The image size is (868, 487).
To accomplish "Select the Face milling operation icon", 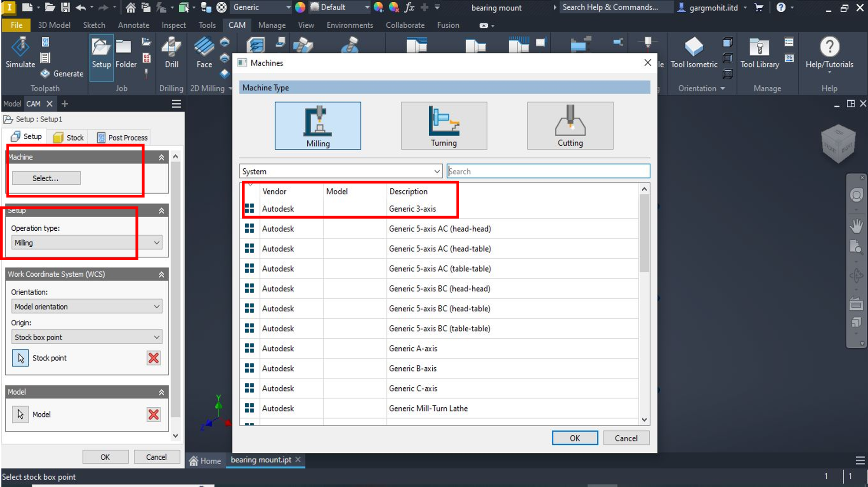I will click(204, 53).
